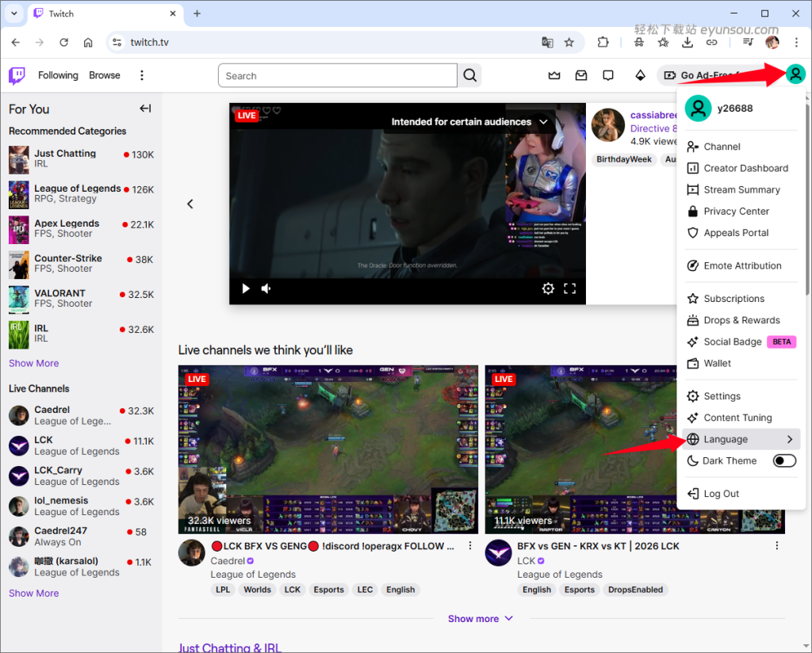
Task: Open the more options dots next to Browse
Action: point(141,75)
